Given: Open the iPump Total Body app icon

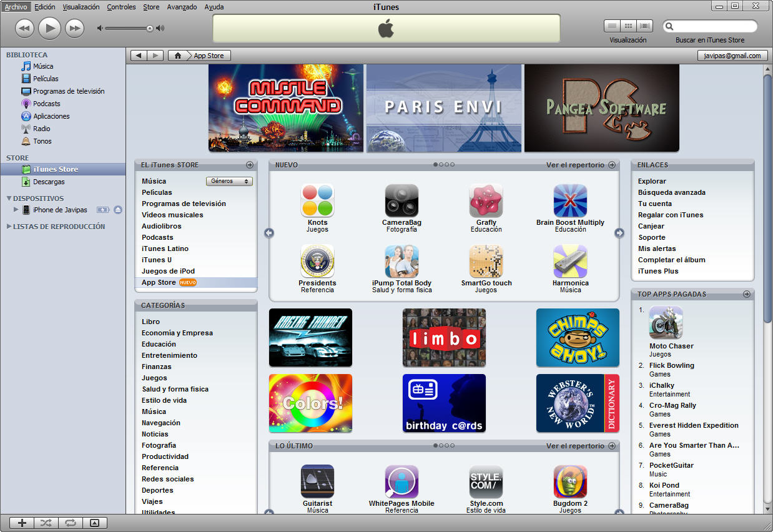Looking at the screenshot, I should coord(401,261).
